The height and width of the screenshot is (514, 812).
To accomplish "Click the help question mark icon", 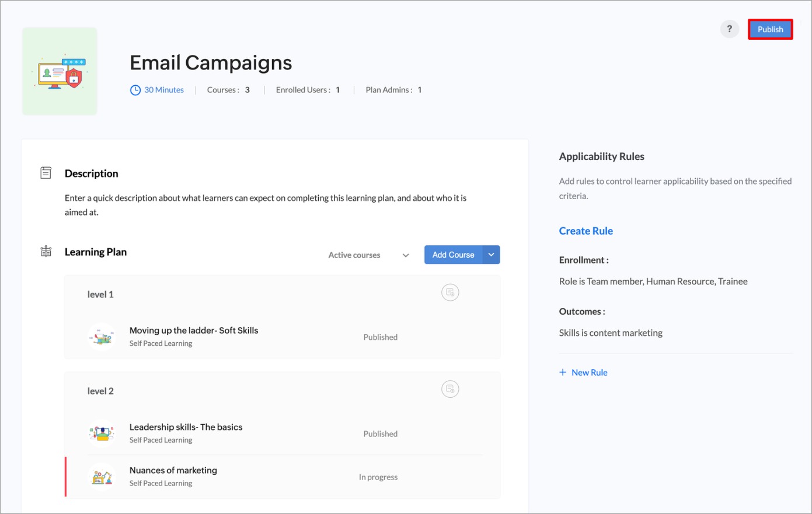I will 729,29.
